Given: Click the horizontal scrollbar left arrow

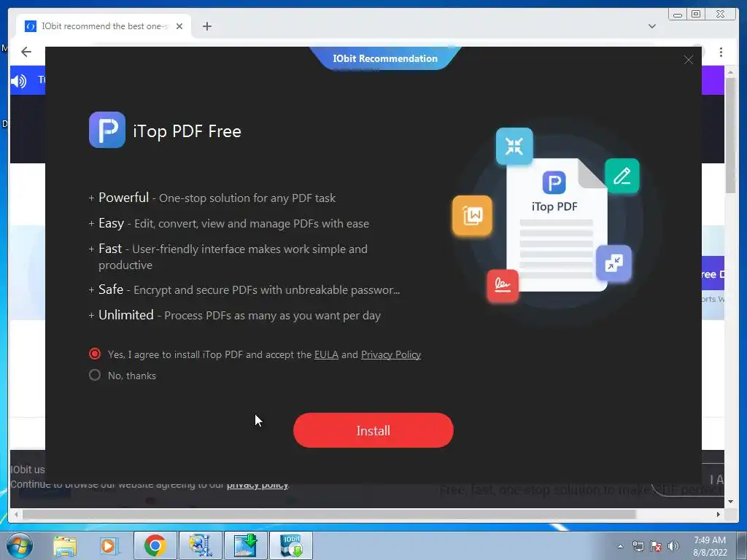Looking at the screenshot, I should coord(16,514).
